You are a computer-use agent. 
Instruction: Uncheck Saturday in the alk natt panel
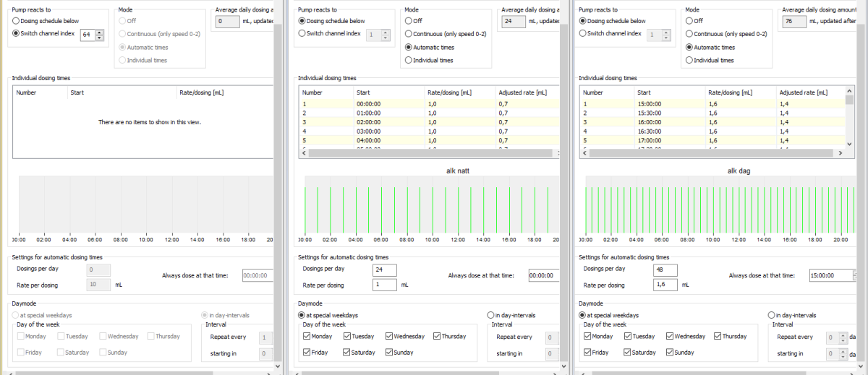coord(349,353)
